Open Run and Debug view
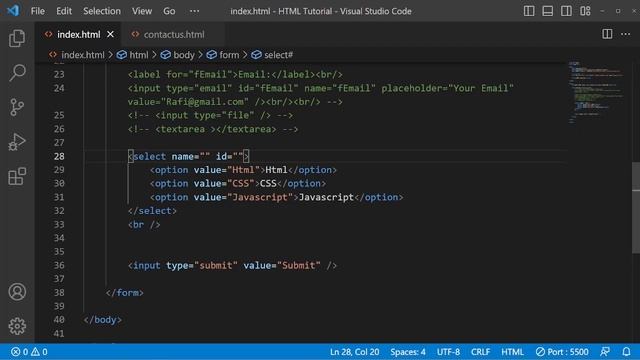Image resolution: width=640 pixels, height=360 pixels. click(17, 142)
